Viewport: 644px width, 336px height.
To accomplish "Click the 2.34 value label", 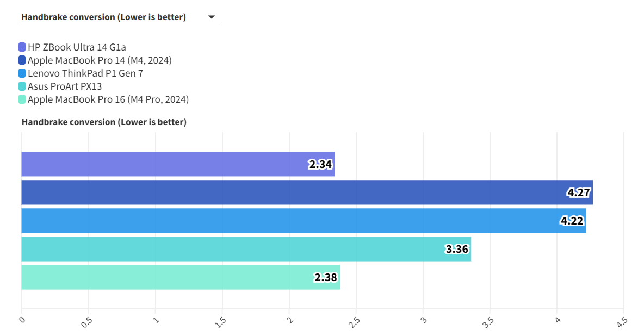I will [321, 164].
